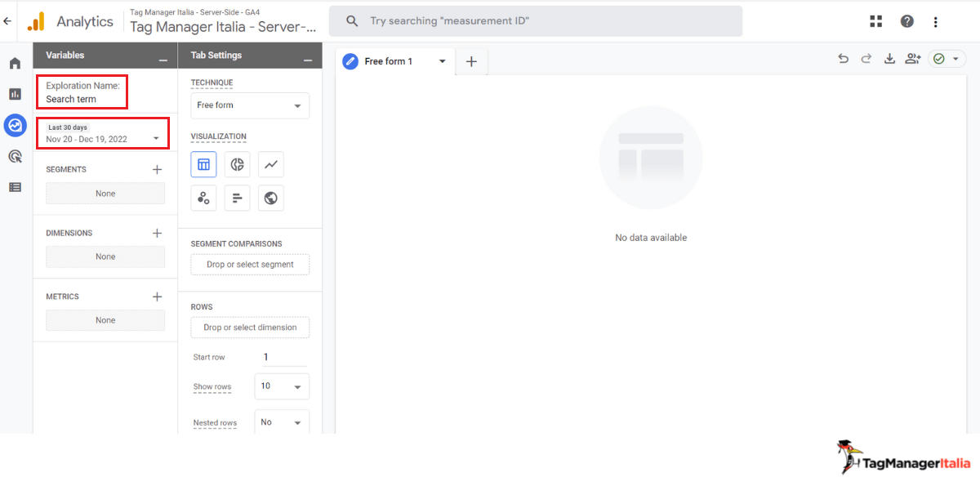Viewport: 980px width, 482px height.
Task: Open the Advertising icon in the sidebar
Action: coord(15,156)
